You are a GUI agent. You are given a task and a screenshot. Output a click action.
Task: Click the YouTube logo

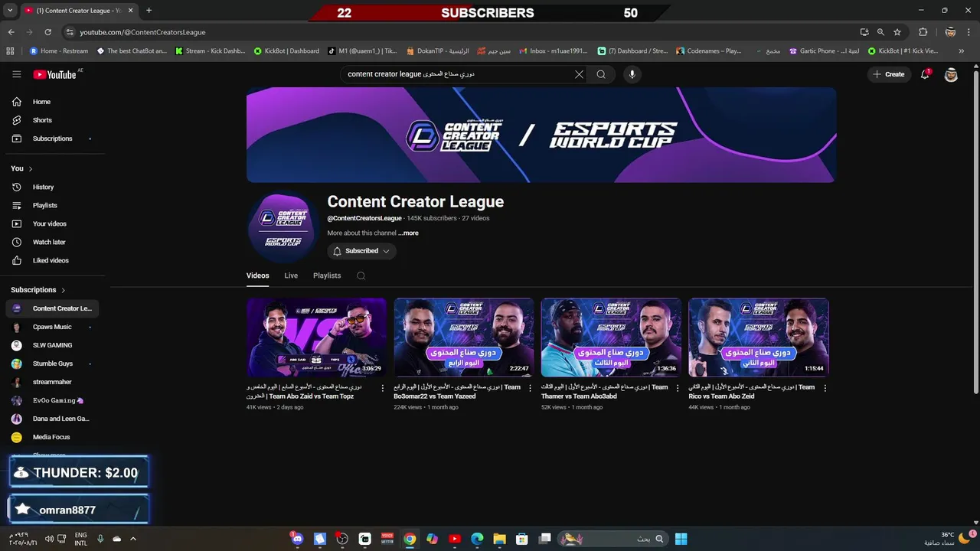pyautogui.click(x=55, y=74)
